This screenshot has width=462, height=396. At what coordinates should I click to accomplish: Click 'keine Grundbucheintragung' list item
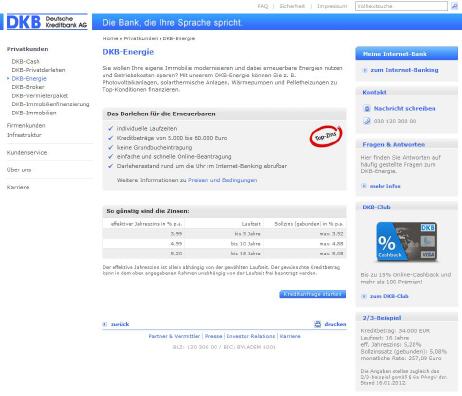click(154, 147)
